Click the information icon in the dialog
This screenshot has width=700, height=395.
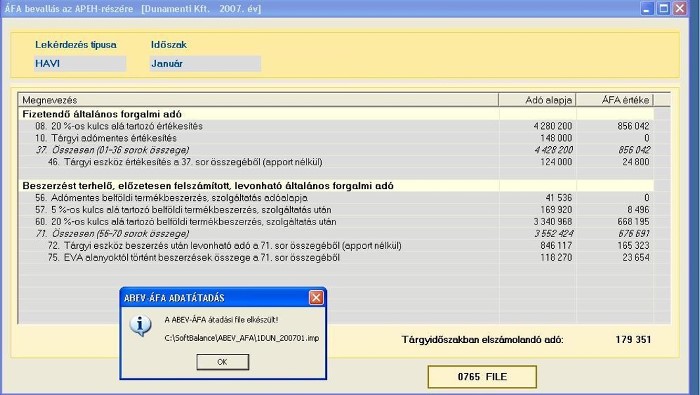(140, 325)
